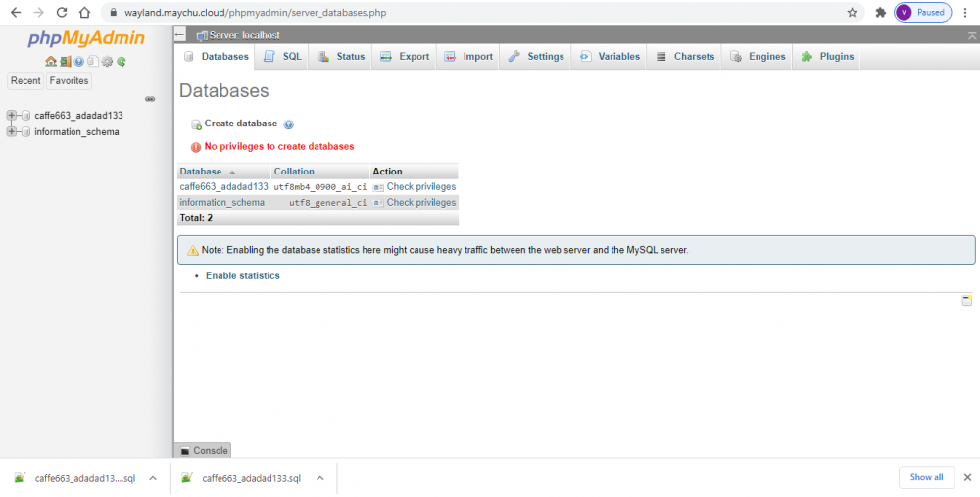The image size is (980, 497).
Task: Expand caffe663_adadad133 tree node
Action: point(11,115)
